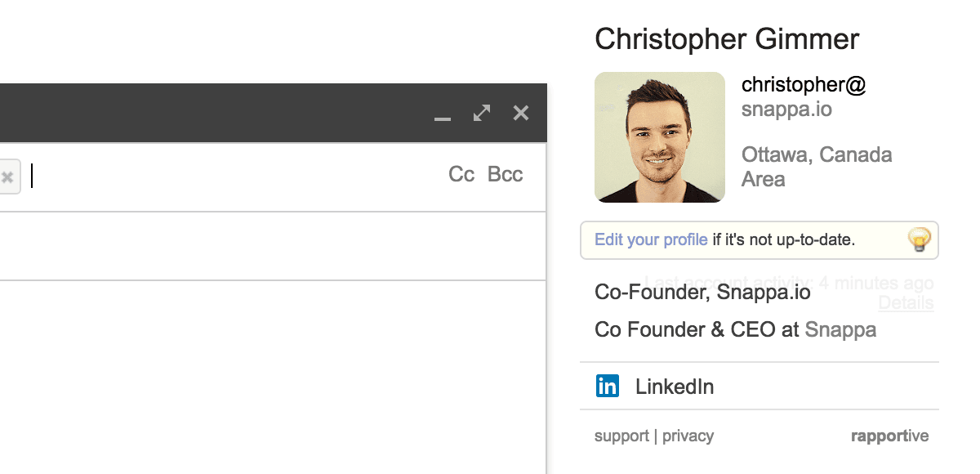Screen dimensions: 980x474
Task: Place cursor in the To recipients field
Action: [x=237, y=176]
